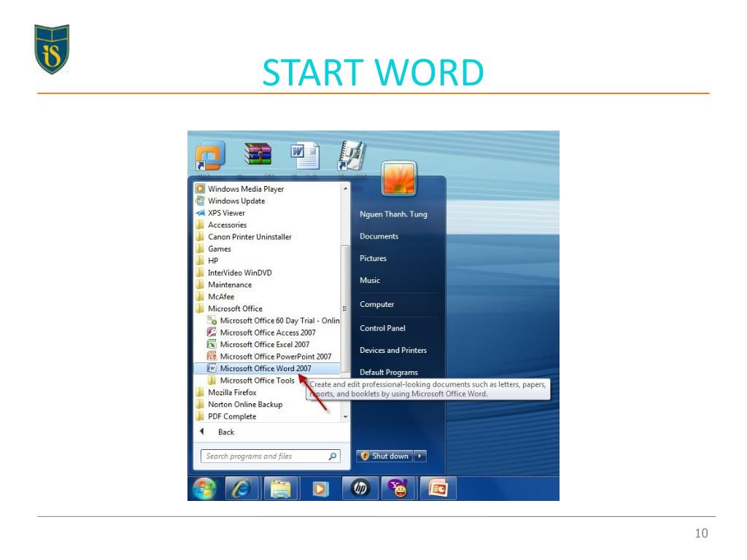747x560 pixels.
Task: Click the Access 2007 program icon
Action: 212,332
